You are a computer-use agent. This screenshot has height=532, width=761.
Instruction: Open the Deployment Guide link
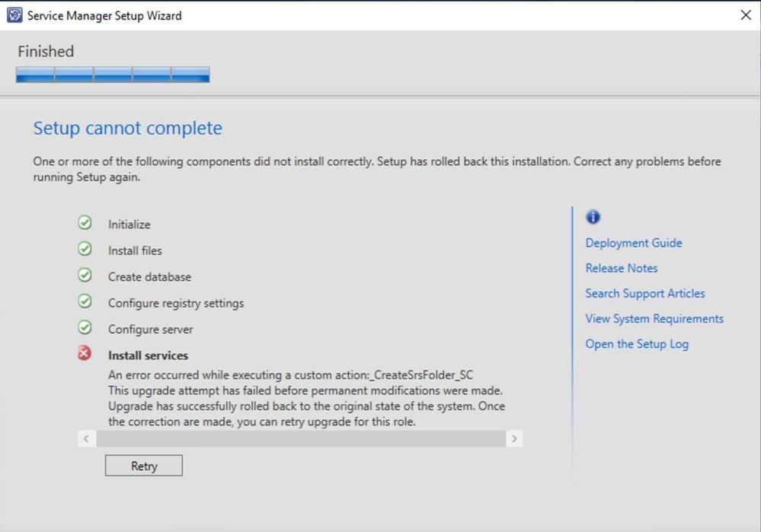click(x=634, y=243)
